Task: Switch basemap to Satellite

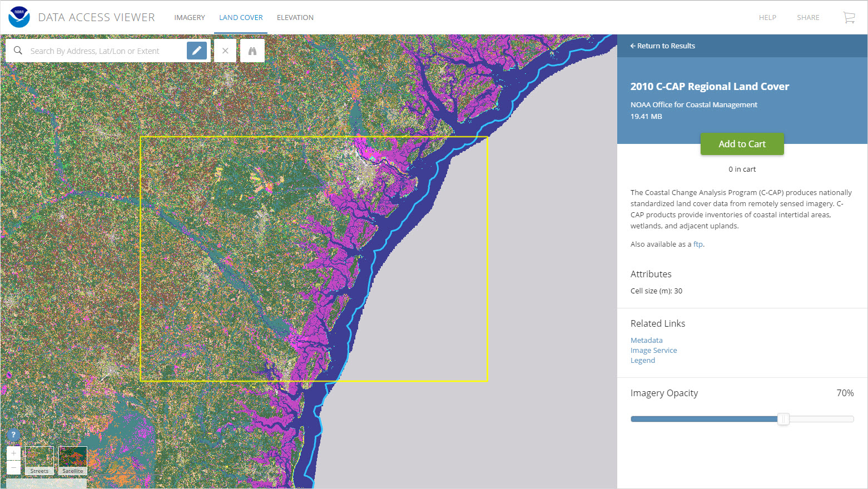Action: (x=73, y=460)
